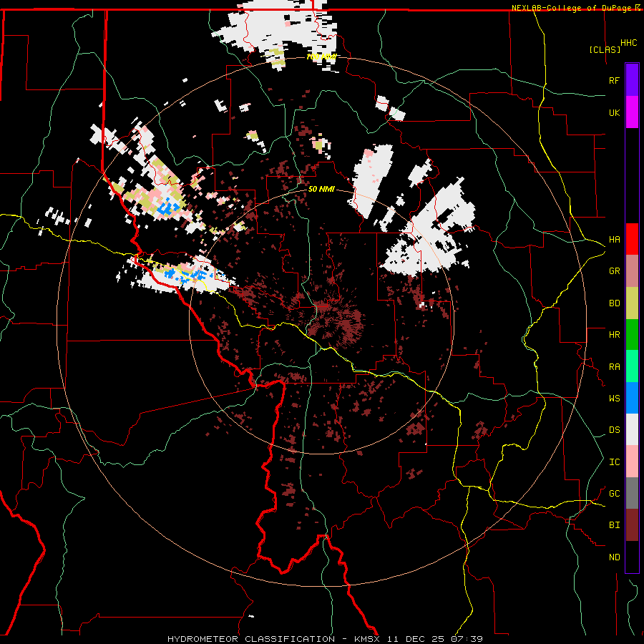Click the RF legend label
This screenshot has width=644, height=644.
click(614, 80)
